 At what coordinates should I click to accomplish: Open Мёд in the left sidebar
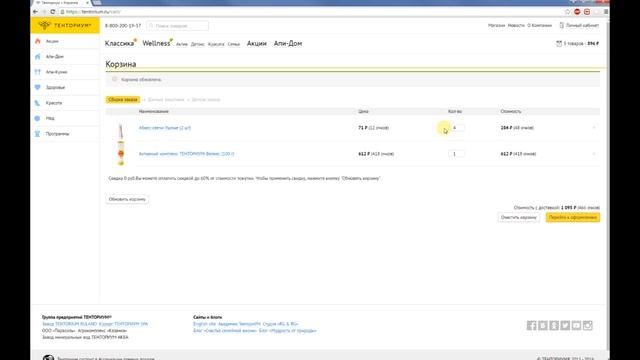coord(50,118)
